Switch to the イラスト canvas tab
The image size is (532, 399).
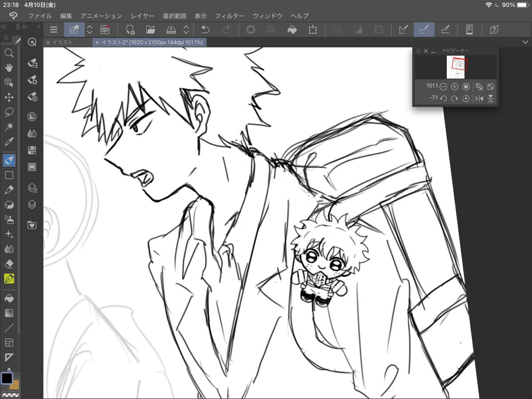point(63,43)
